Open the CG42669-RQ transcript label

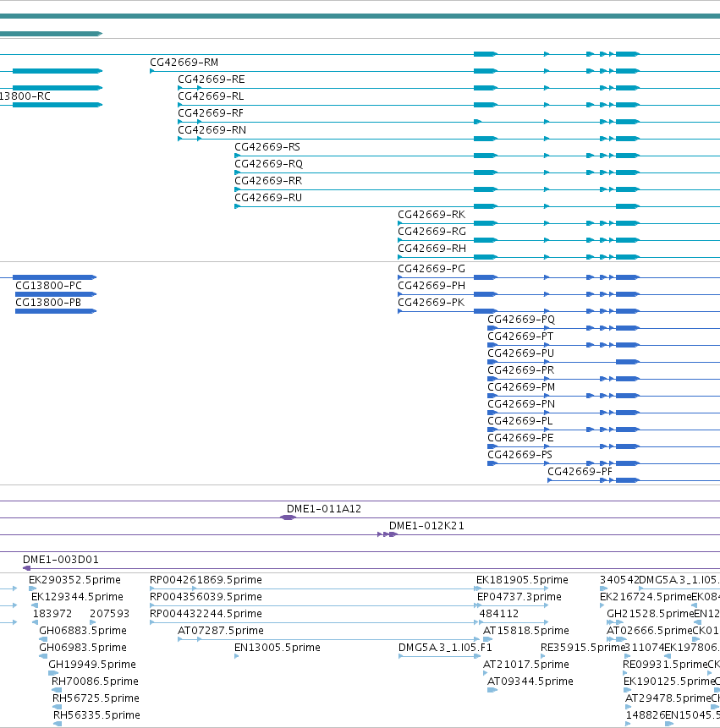tap(268, 164)
